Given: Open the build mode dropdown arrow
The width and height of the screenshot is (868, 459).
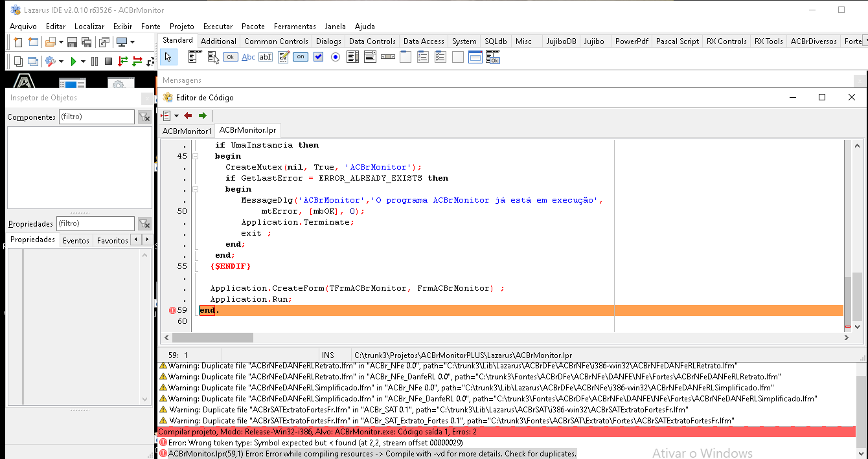Looking at the screenshot, I should (x=62, y=62).
